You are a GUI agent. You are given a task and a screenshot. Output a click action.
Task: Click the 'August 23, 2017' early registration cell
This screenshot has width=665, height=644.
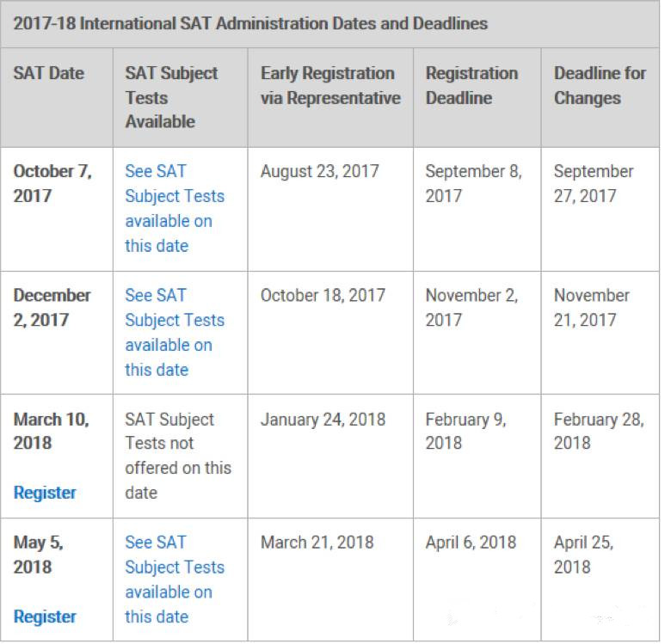pyautogui.click(x=319, y=171)
